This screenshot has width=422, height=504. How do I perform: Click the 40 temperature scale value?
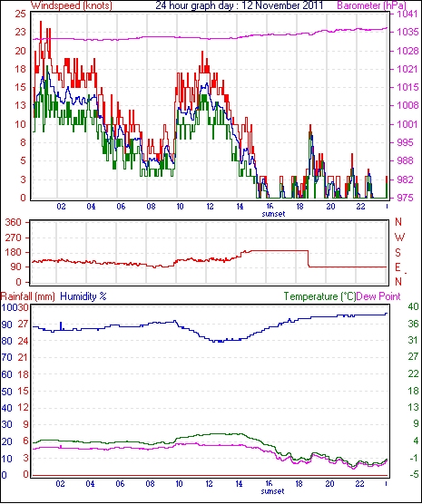(x=413, y=306)
